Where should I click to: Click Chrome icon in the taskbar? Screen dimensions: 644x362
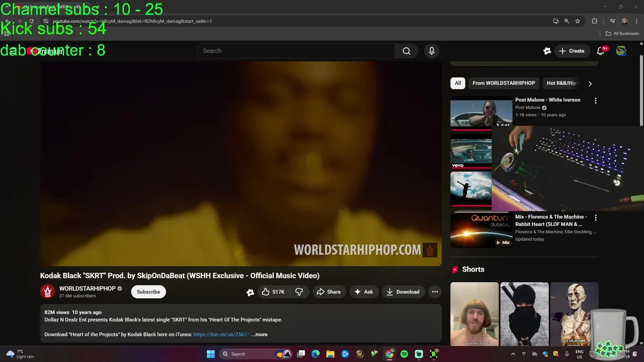pos(389,354)
